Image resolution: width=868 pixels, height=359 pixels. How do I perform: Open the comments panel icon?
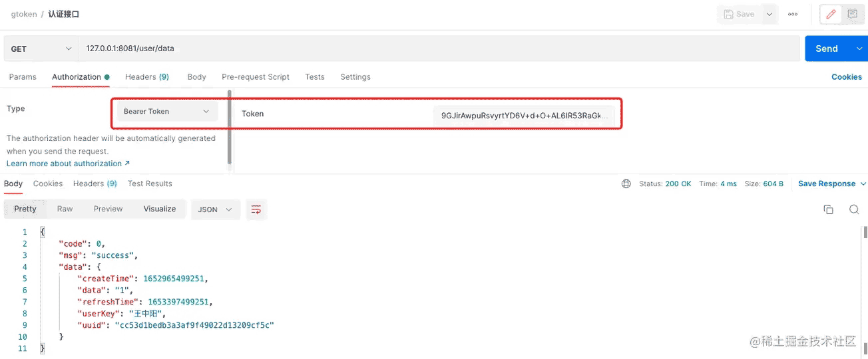(852, 14)
